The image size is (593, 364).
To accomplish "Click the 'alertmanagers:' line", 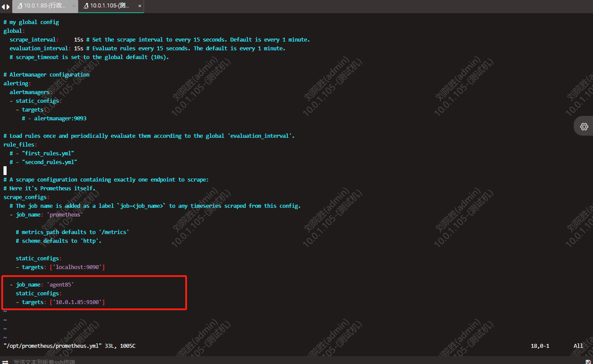I will [x=31, y=92].
